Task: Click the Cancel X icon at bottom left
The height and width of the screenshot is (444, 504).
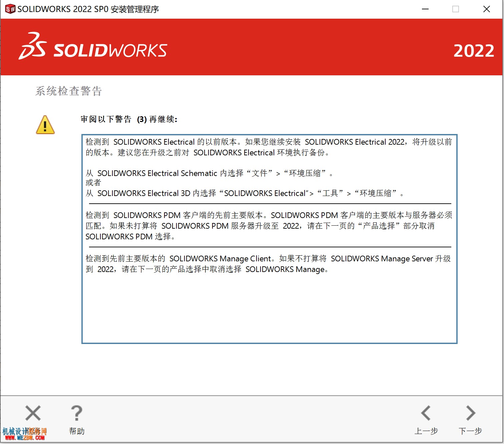Action: tap(33, 413)
